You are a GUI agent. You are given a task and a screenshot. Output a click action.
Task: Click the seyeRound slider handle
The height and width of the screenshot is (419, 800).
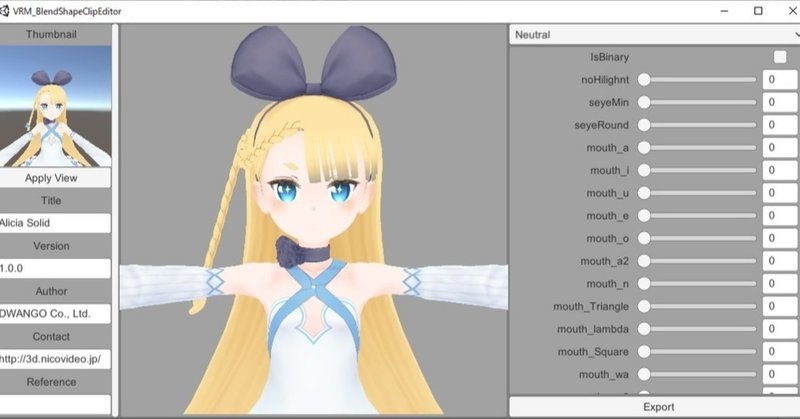click(644, 125)
